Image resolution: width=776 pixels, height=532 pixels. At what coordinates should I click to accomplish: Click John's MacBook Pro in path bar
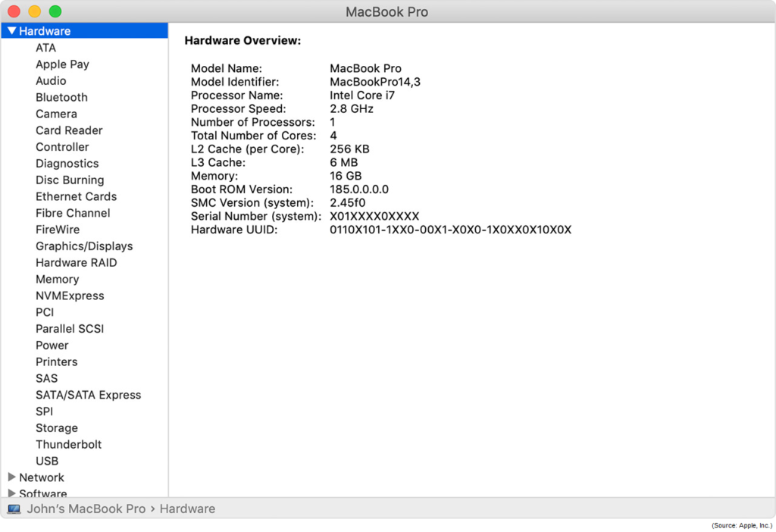(86, 509)
